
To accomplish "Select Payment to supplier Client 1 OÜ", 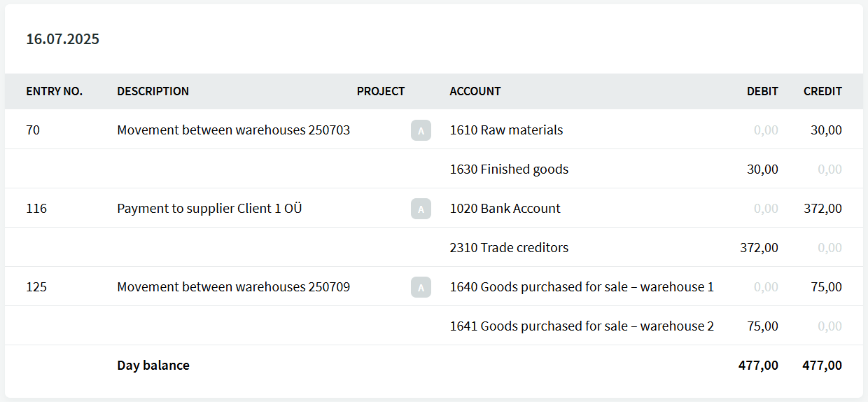I will [209, 209].
